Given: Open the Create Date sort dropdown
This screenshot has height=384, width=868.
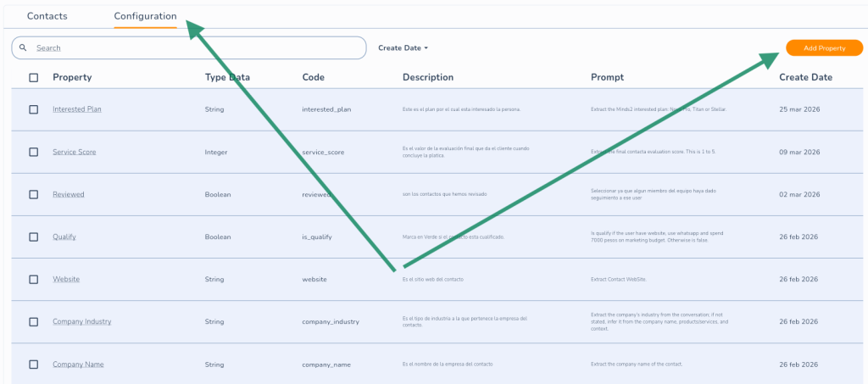Looking at the screenshot, I should point(403,48).
